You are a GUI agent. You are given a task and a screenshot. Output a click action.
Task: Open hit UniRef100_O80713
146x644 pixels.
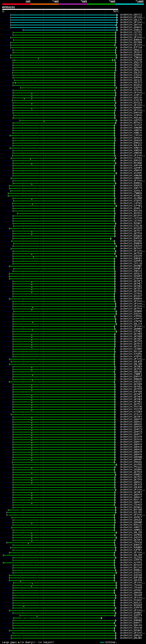(x=131, y=15)
